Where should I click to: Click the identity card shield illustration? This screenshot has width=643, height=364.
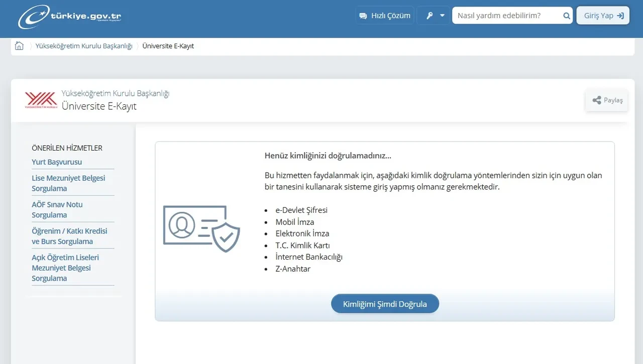click(201, 228)
